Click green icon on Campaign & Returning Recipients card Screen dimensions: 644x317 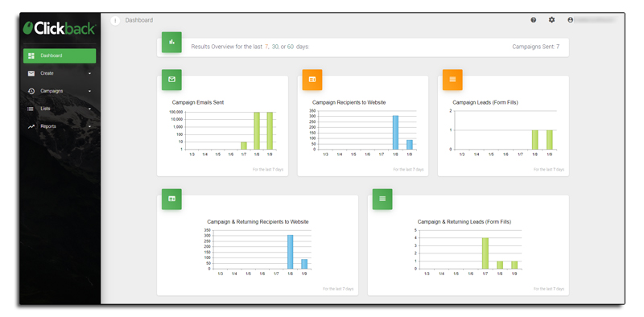click(x=171, y=200)
